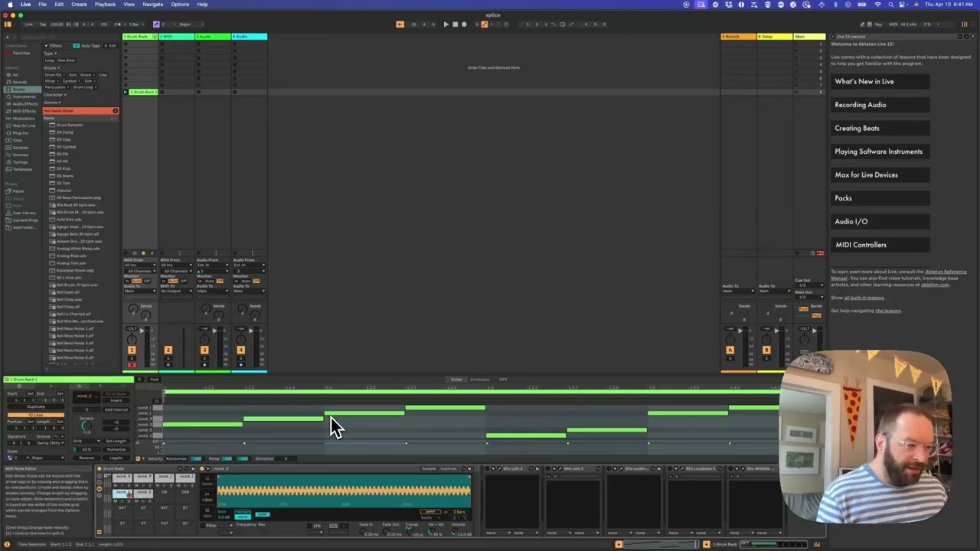
Task: Click the Record button in transport
Action: point(464,24)
